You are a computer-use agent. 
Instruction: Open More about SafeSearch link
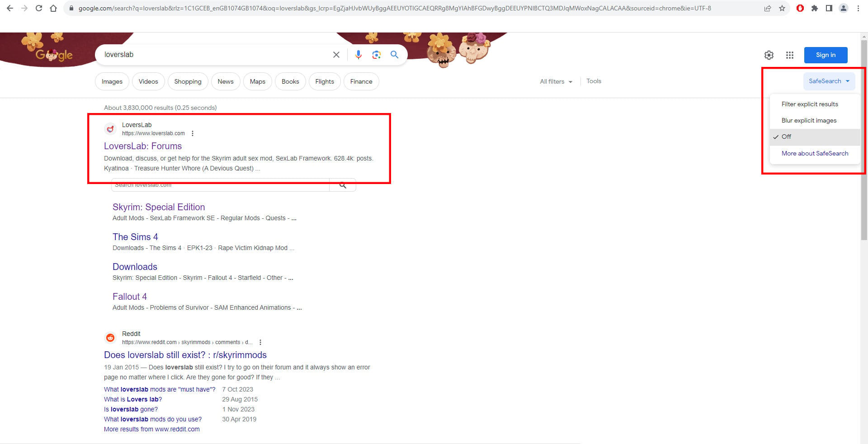pyautogui.click(x=815, y=153)
